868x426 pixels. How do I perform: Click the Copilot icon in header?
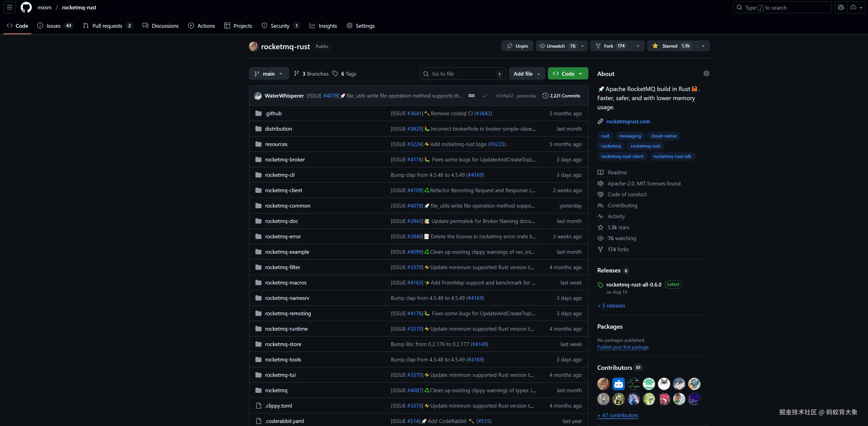pyautogui.click(x=841, y=7)
